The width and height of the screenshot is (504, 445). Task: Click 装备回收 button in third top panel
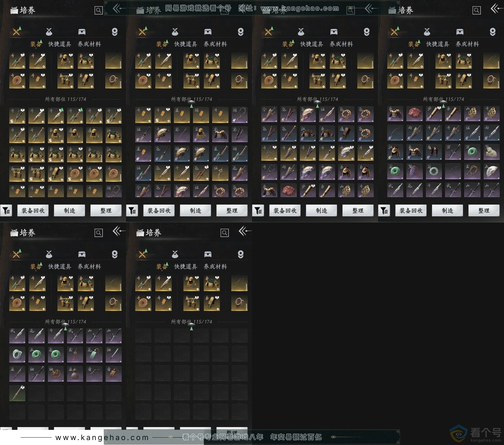coord(285,210)
